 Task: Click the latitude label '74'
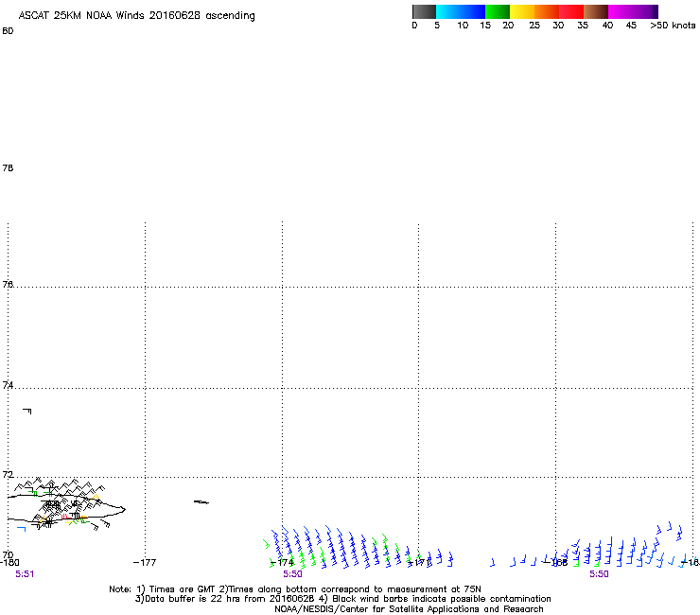click(8, 385)
